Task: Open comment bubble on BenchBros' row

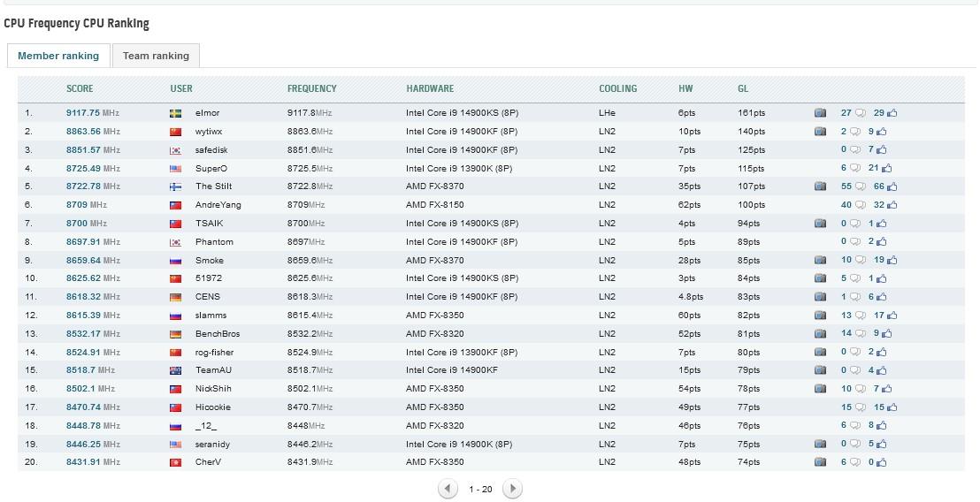Action: point(860,334)
